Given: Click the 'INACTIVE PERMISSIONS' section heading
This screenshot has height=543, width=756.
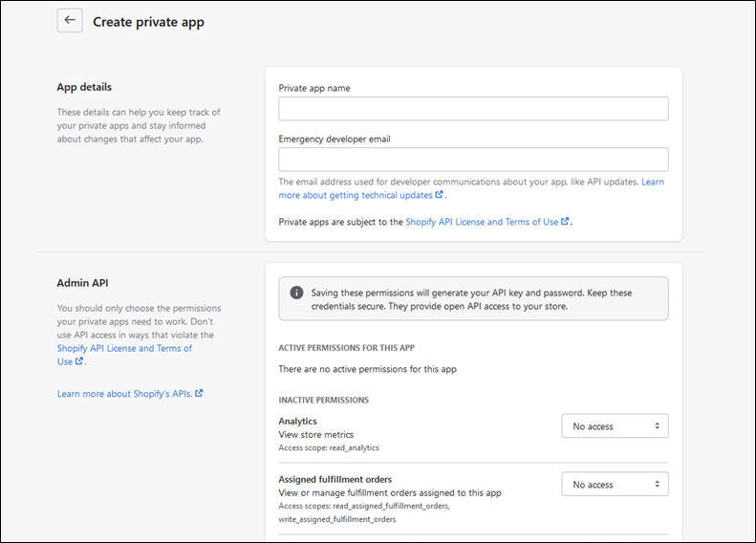Looking at the screenshot, I should pyautogui.click(x=323, y=400).
